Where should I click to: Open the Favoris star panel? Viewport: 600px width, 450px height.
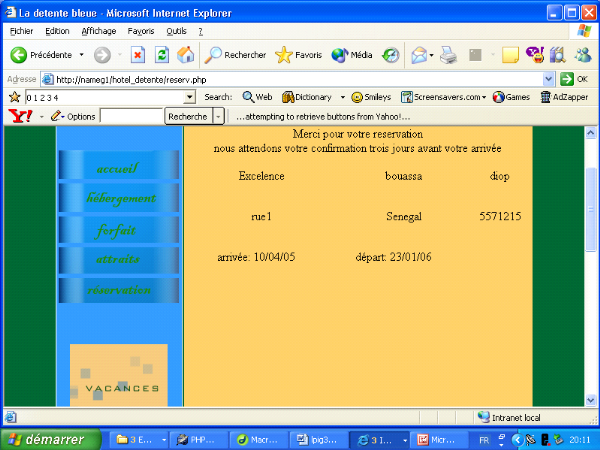tap(298, 55)
